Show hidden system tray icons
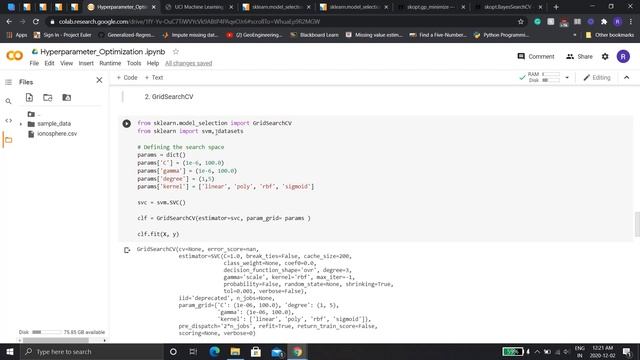 537,351
